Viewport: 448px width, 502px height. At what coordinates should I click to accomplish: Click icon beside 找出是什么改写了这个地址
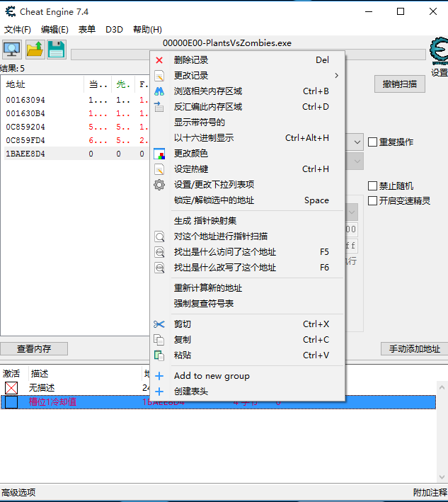click(x=159, y=268)
